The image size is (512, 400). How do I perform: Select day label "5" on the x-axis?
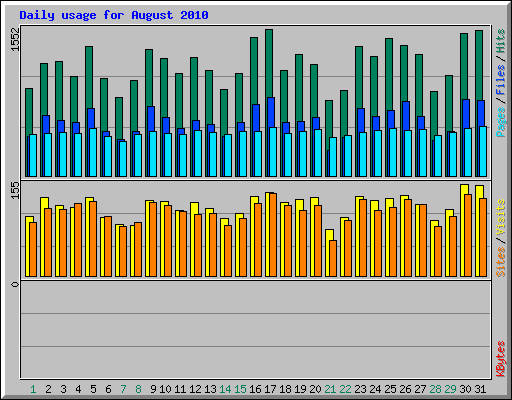point(93,389)
